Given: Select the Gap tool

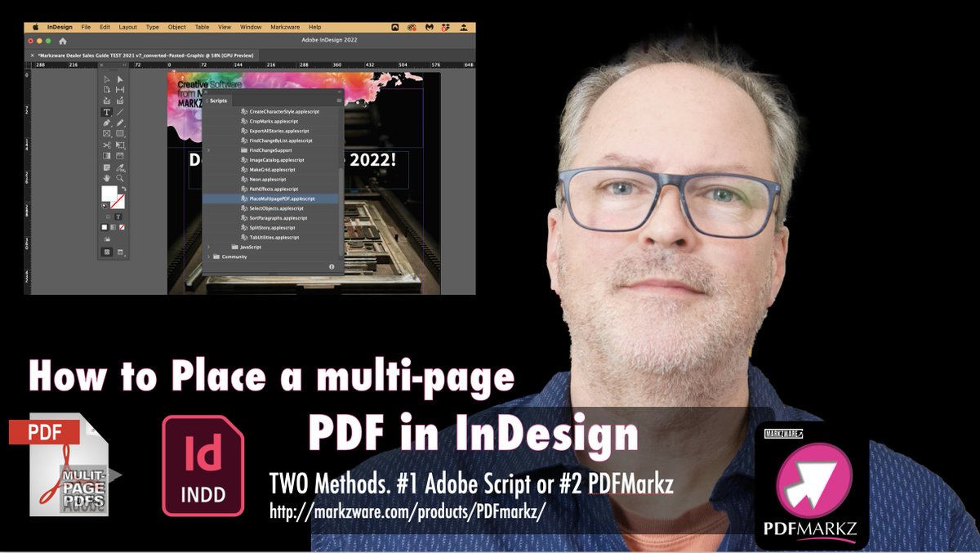Looking at the screenshot, I should 120,90.
